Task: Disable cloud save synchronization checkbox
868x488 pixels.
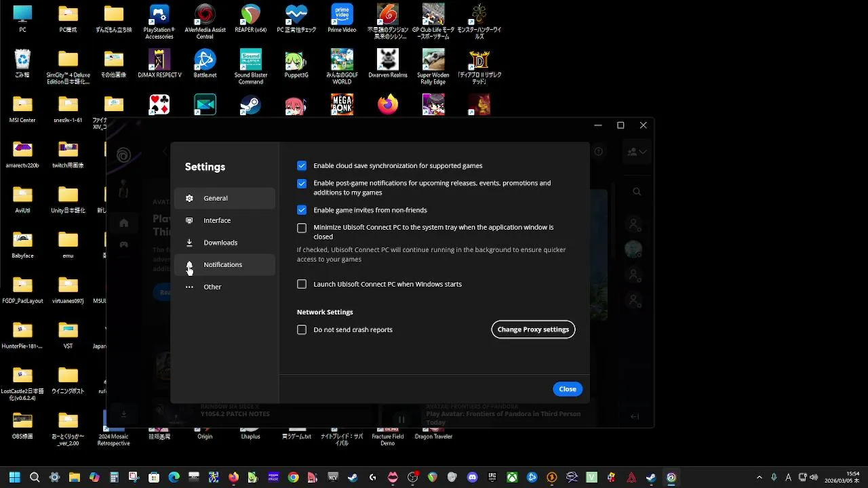Action: point(302,165)
